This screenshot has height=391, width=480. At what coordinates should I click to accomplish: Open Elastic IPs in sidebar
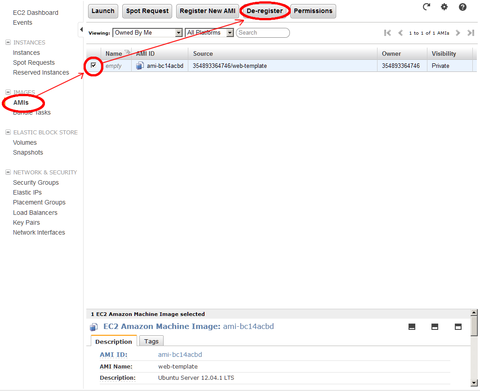[x=27, y=193]
